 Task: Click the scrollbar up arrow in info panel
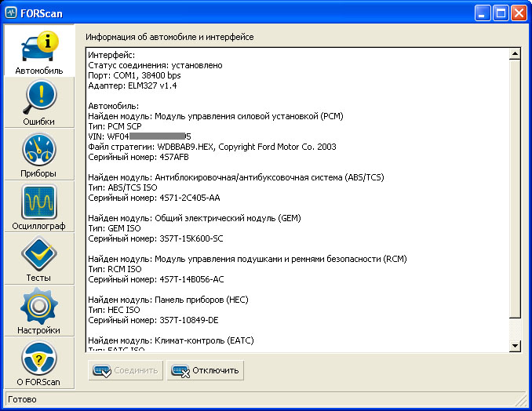click(516, 54)
